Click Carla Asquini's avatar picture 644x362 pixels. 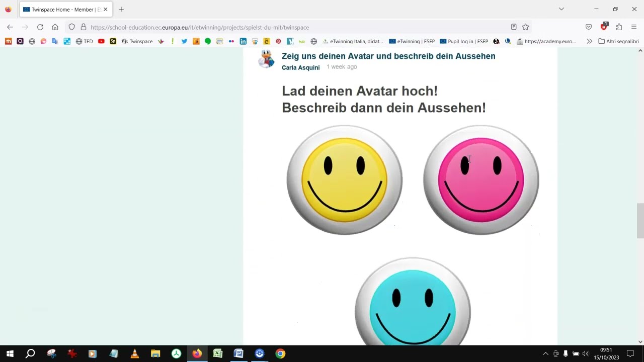266,59
